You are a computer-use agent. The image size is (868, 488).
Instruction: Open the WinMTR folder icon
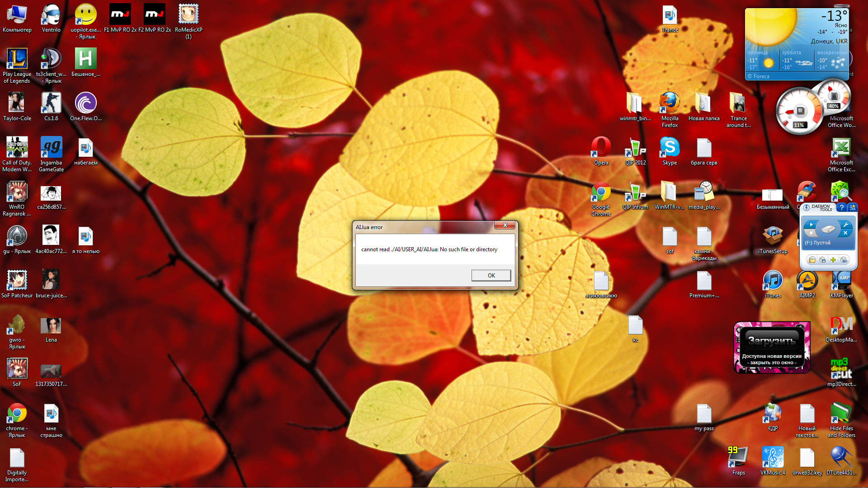[x=670, y=195]
